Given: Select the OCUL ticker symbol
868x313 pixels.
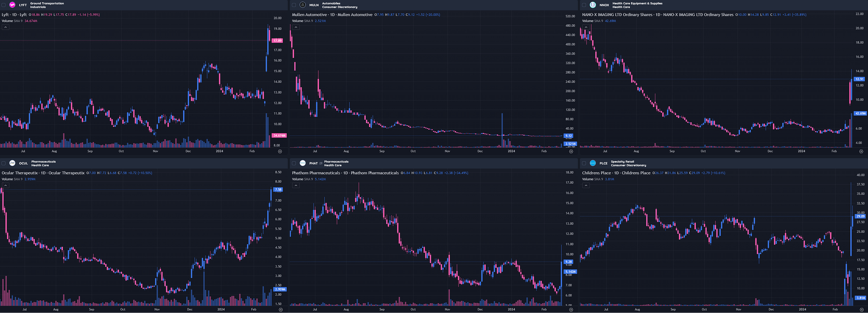Looking at the screenshot, I should point(23,163).
